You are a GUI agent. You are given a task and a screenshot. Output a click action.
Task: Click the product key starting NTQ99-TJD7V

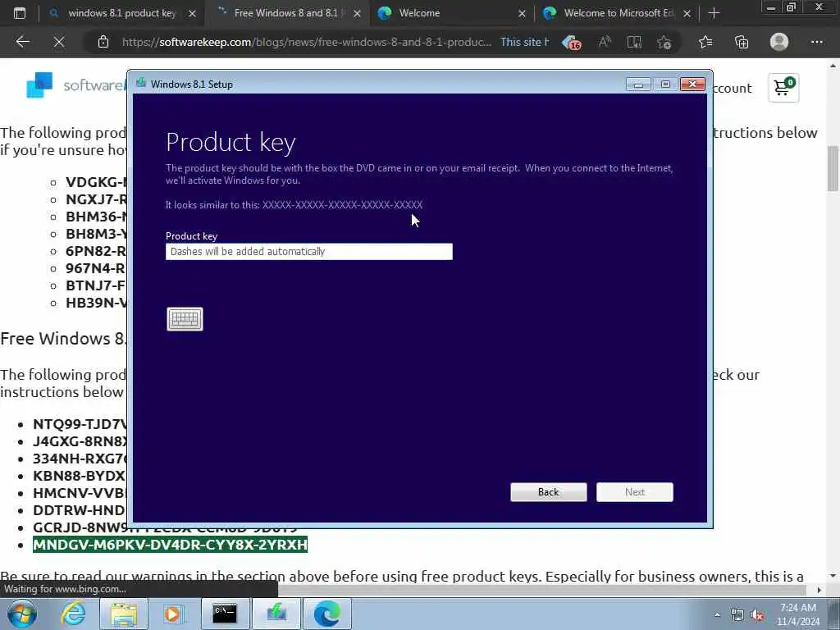click(x=80, y=424)
